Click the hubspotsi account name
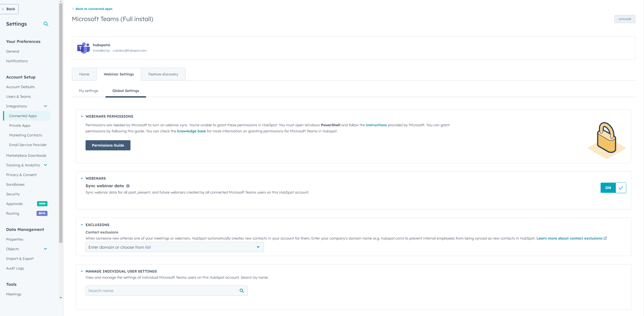The width and height of the screenshot is (644, 316). 102,45
